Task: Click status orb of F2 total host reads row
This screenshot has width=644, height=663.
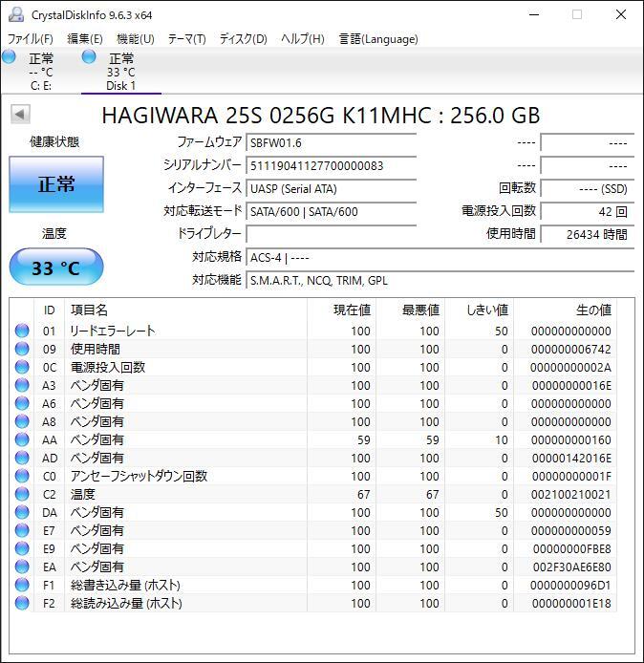Action: 22,604
